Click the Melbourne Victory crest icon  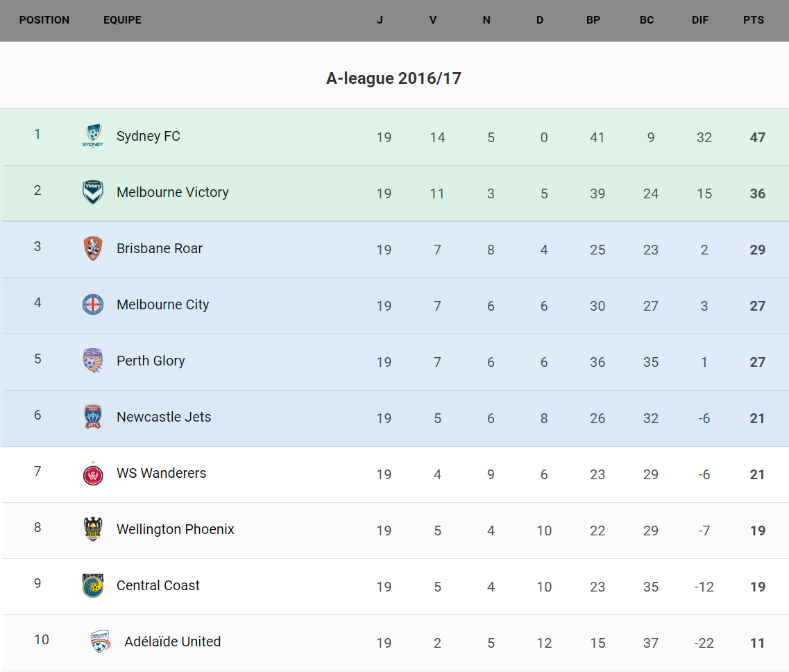point(93,192)
